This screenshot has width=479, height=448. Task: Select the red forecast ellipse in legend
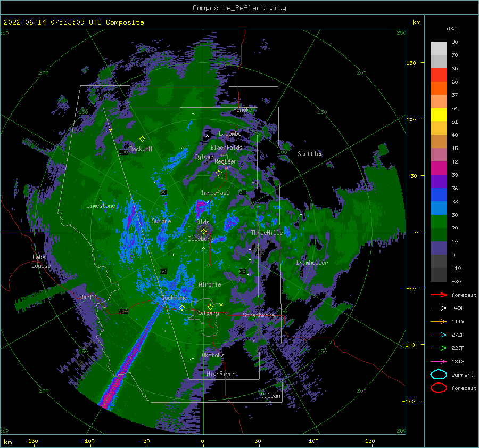(x=439, y=388)
